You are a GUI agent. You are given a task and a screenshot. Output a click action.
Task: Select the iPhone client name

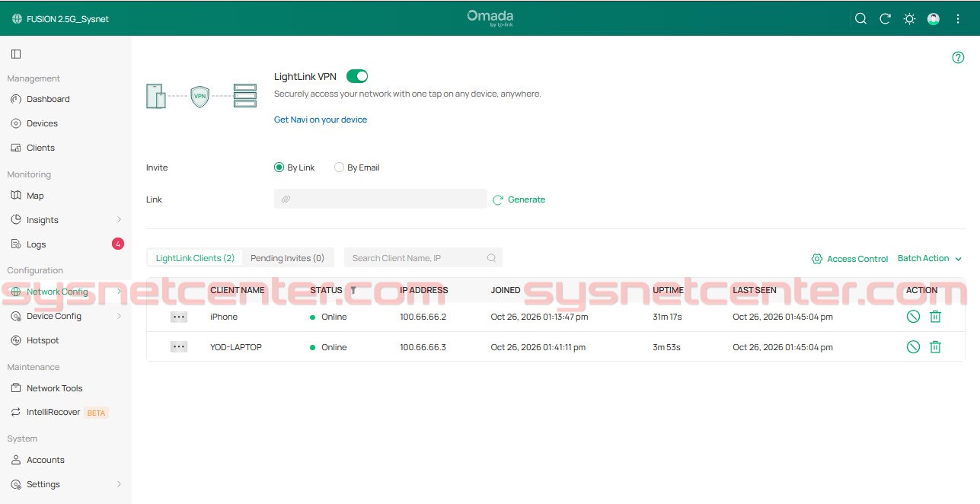click(x=224, y=317)
